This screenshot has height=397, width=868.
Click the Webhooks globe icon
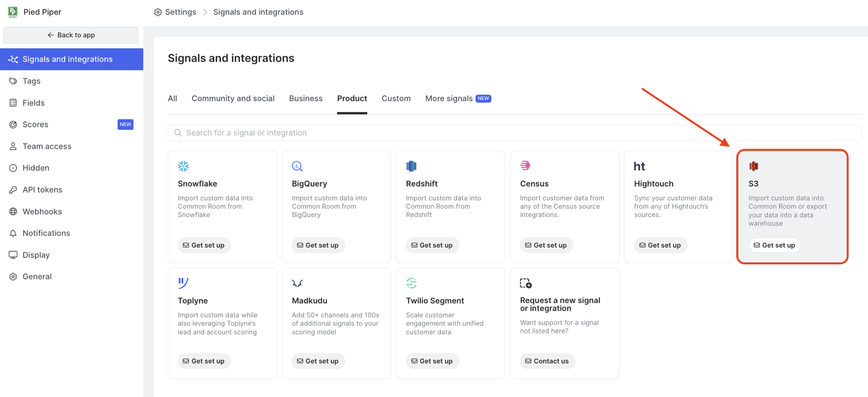coord(13,211)
